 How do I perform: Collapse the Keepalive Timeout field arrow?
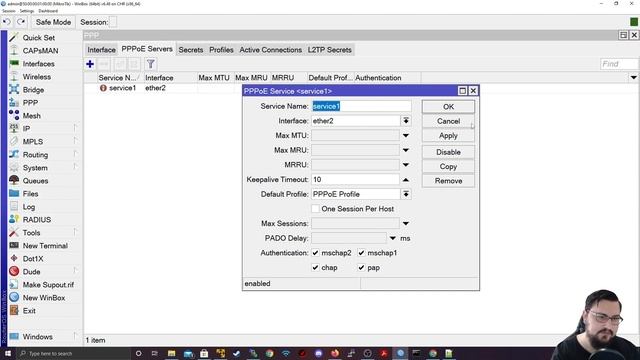(406, 180)
